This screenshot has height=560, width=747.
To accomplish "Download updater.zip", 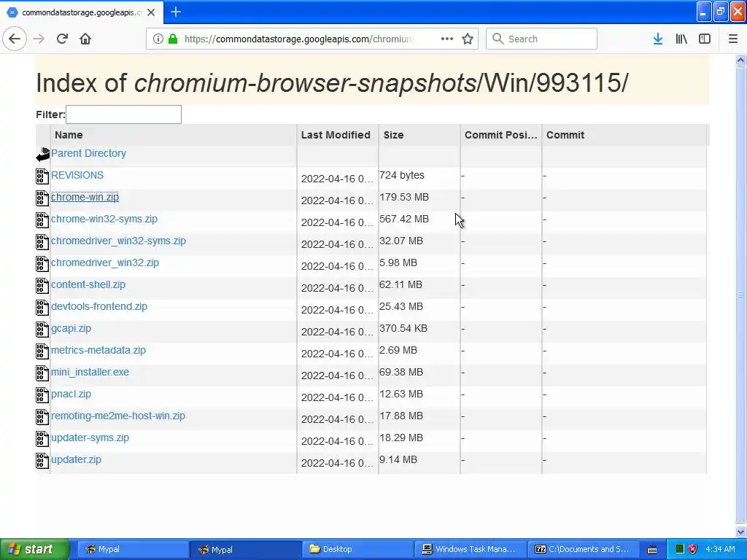I will point(76,460).
